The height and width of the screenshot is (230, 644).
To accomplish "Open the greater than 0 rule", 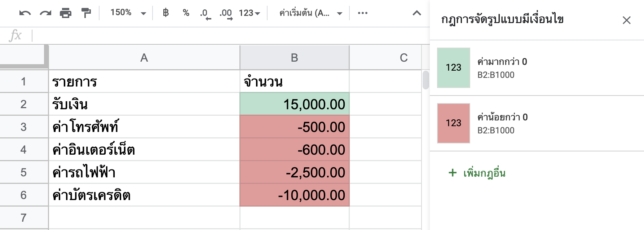I will tap(537, 68).
